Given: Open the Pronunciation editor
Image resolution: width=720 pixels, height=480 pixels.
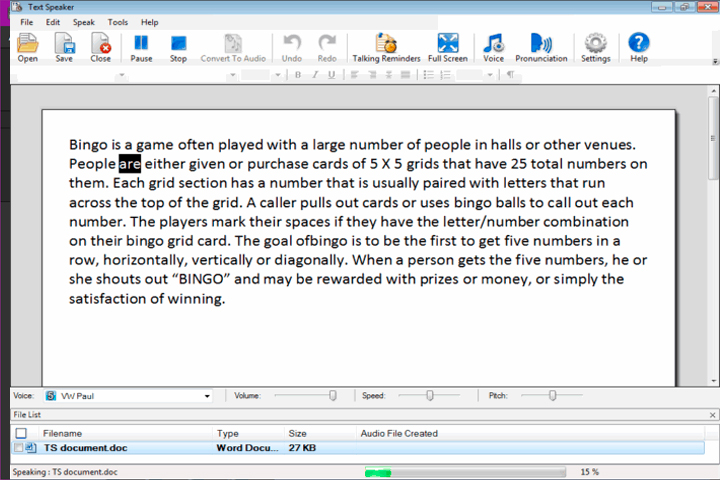Looking at the screenshot, I should pyautogui.click(x=541, y=48).
